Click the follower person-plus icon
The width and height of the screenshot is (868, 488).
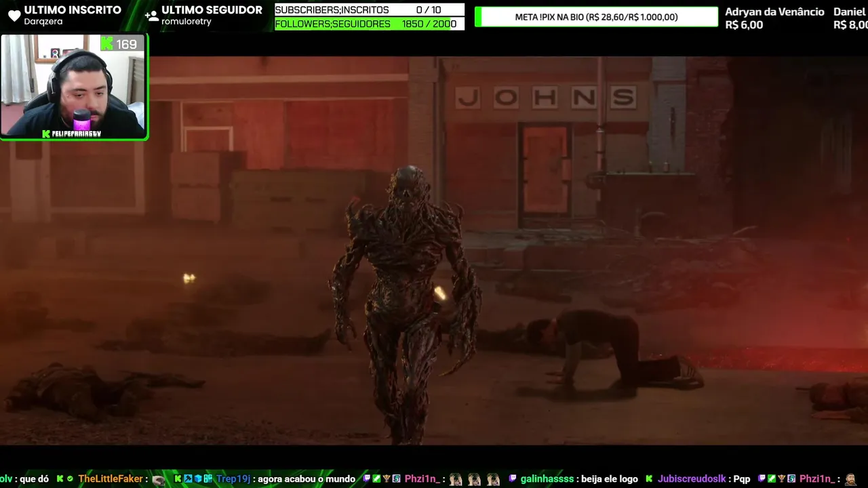151,16
